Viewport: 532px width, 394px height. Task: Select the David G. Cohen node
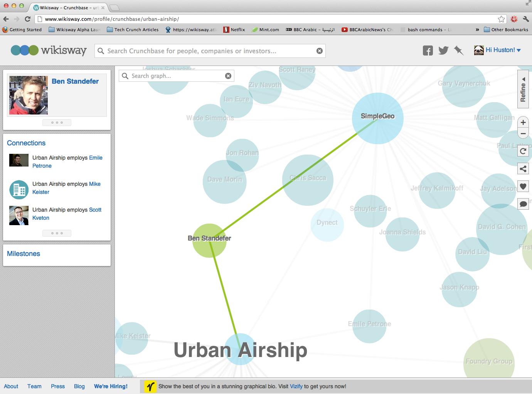point(502,229)
